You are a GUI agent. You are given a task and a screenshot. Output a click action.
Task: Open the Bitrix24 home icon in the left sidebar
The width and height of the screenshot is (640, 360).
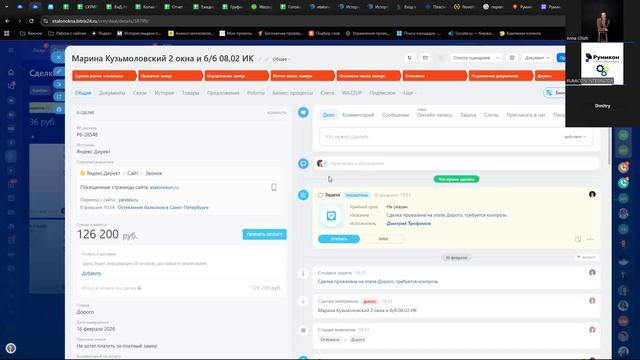(11, 72)
